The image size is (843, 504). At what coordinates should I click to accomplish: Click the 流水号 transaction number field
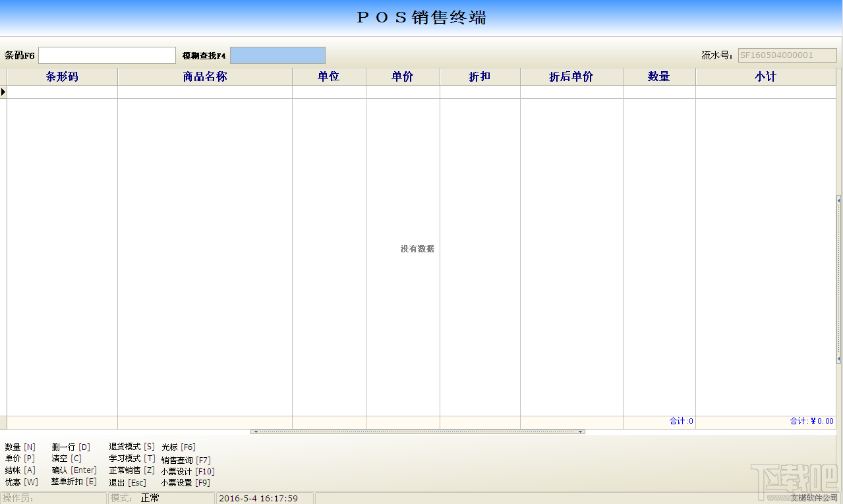[787, 55]
